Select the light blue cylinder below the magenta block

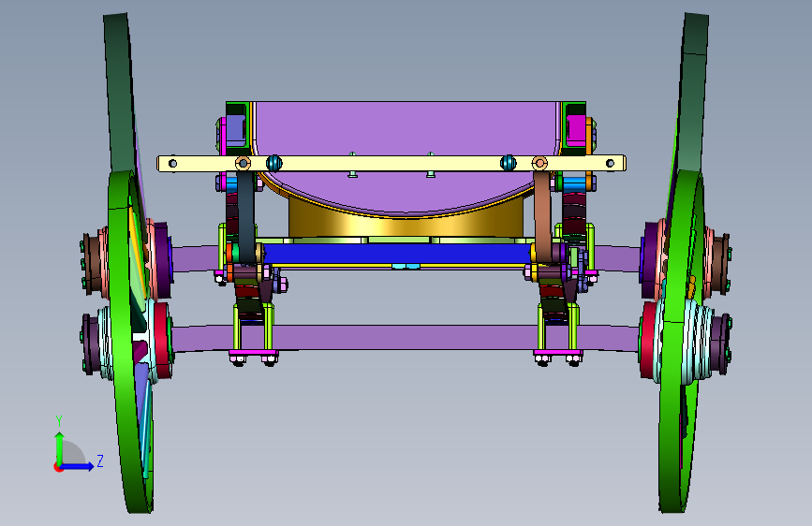[x=575, y=183]
